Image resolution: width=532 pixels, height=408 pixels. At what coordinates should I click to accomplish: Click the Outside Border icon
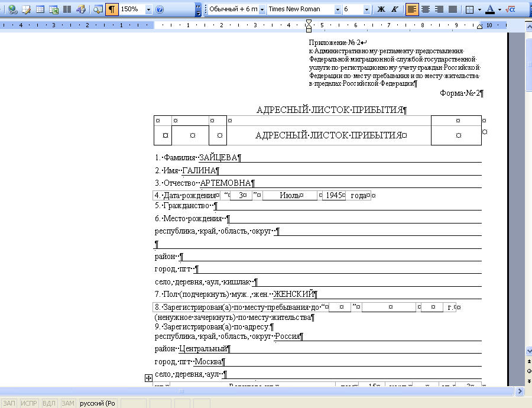tap(469, 9)
